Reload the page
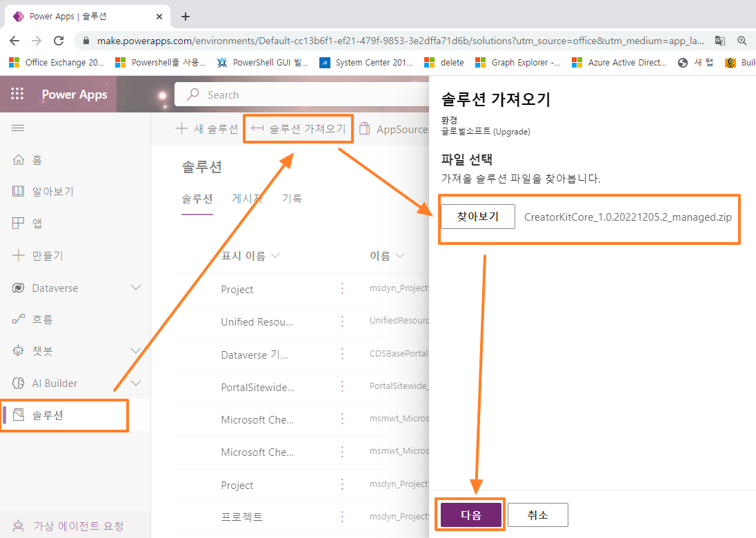756x538 pixels. pyautogui.click(x=59, y=41)
